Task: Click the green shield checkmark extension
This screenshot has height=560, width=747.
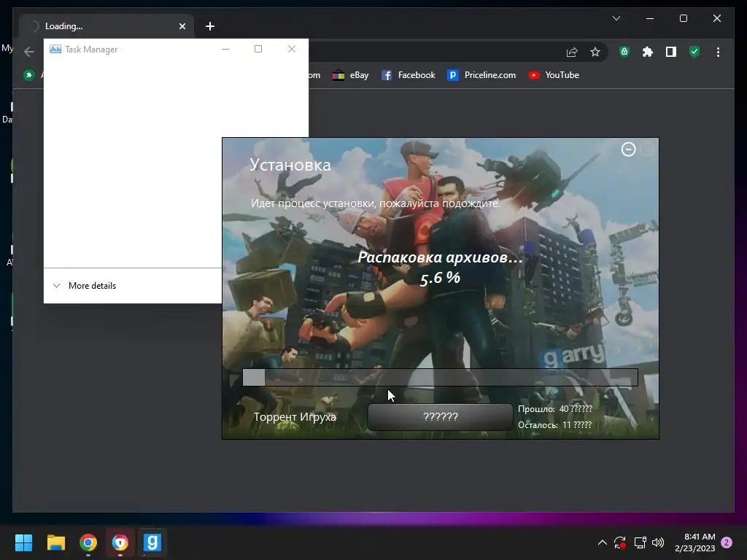Action: tap(694, 52)
